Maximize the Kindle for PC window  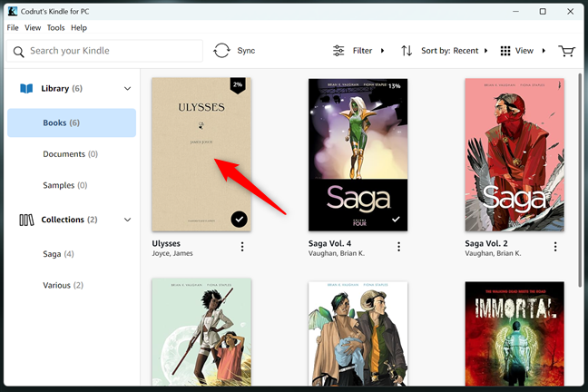pos(543,12)
